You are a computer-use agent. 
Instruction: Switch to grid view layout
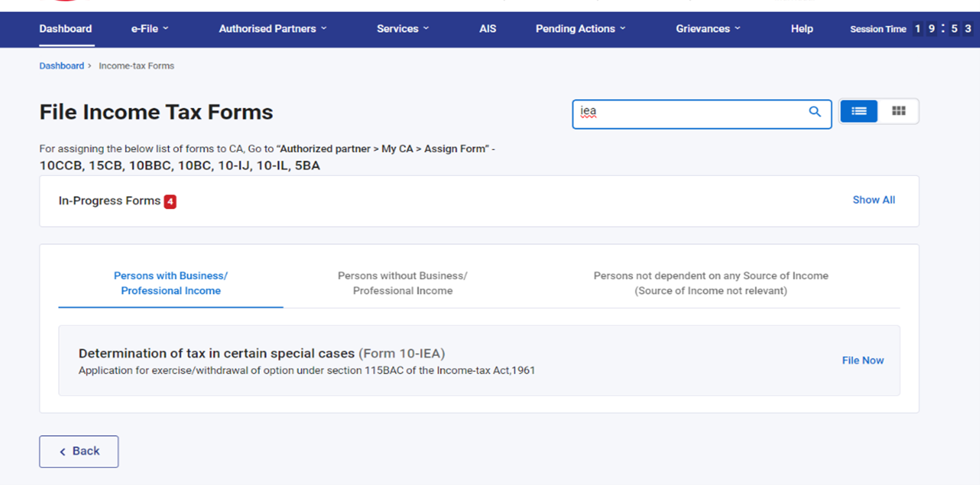[899, 111]
